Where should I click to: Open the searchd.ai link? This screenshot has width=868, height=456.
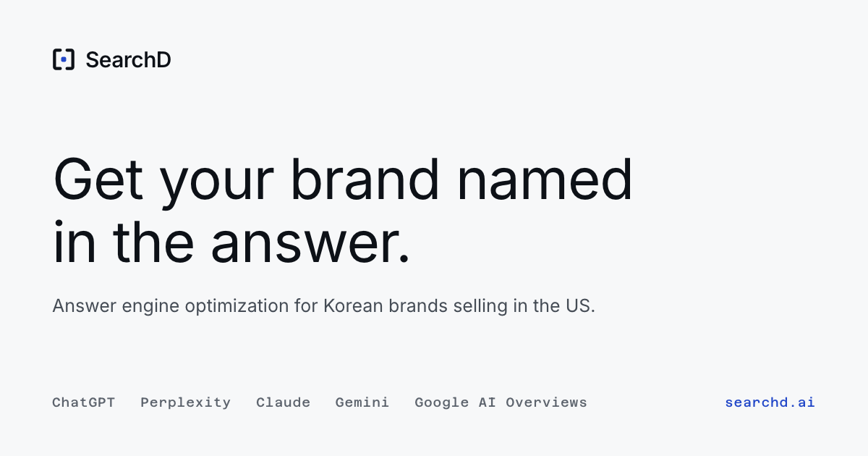pos(770,402)
